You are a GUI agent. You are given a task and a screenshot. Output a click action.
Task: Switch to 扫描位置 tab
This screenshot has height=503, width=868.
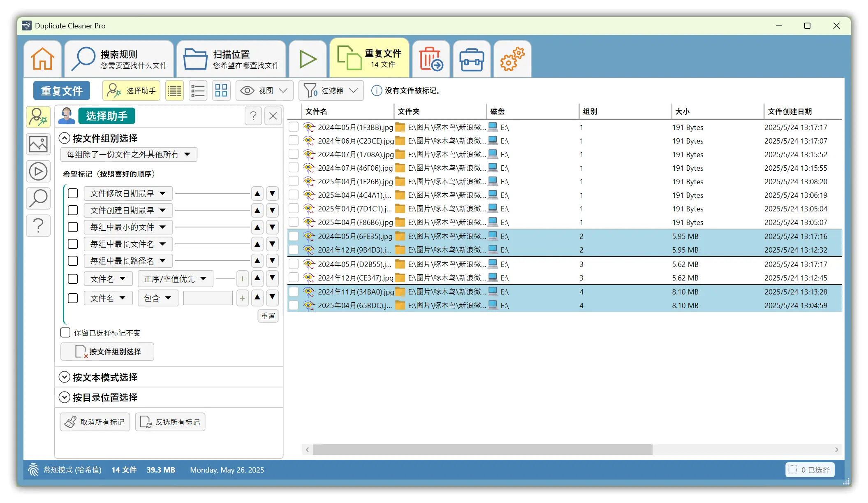tap(231, 59)
